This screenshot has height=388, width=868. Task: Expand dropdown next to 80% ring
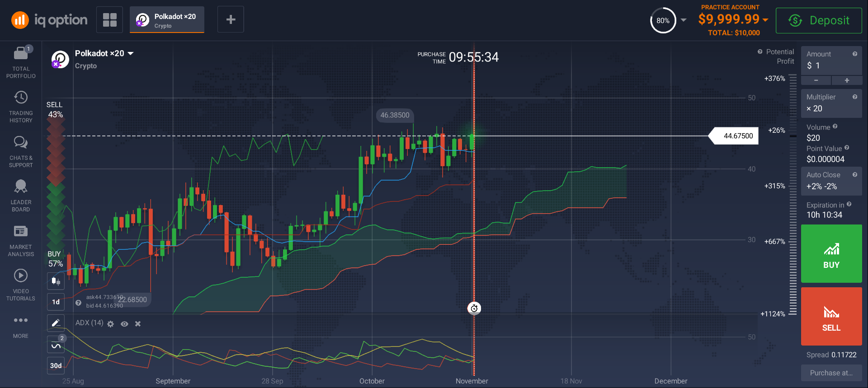point(684,20)
